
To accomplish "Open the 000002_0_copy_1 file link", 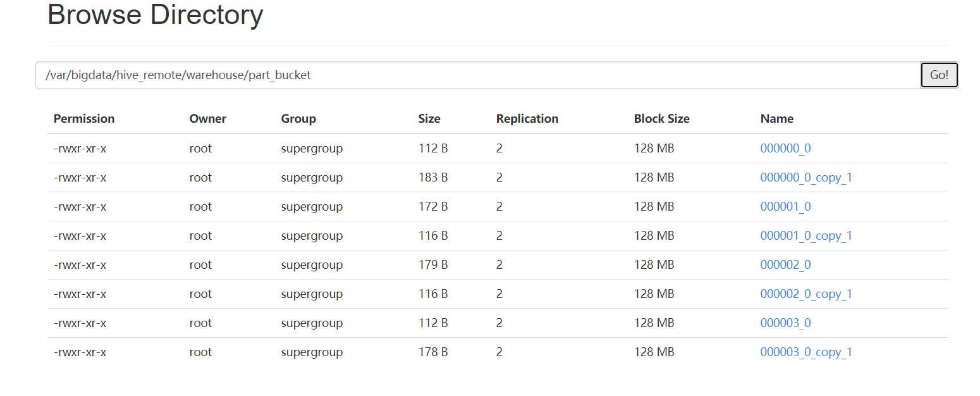I will coord(806,294).
